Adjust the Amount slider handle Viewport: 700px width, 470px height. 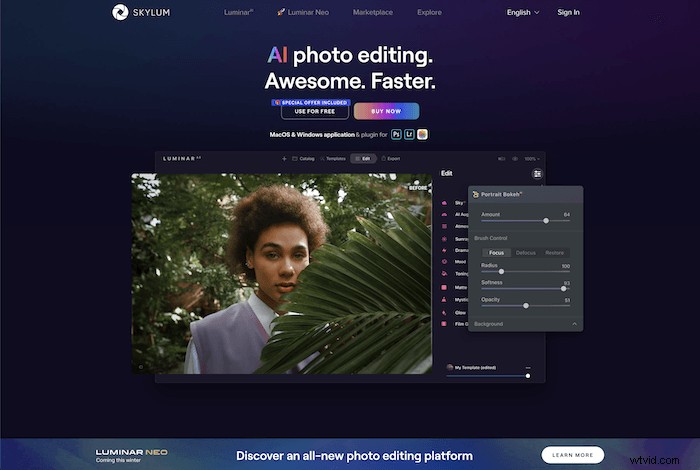pos(546,220)
